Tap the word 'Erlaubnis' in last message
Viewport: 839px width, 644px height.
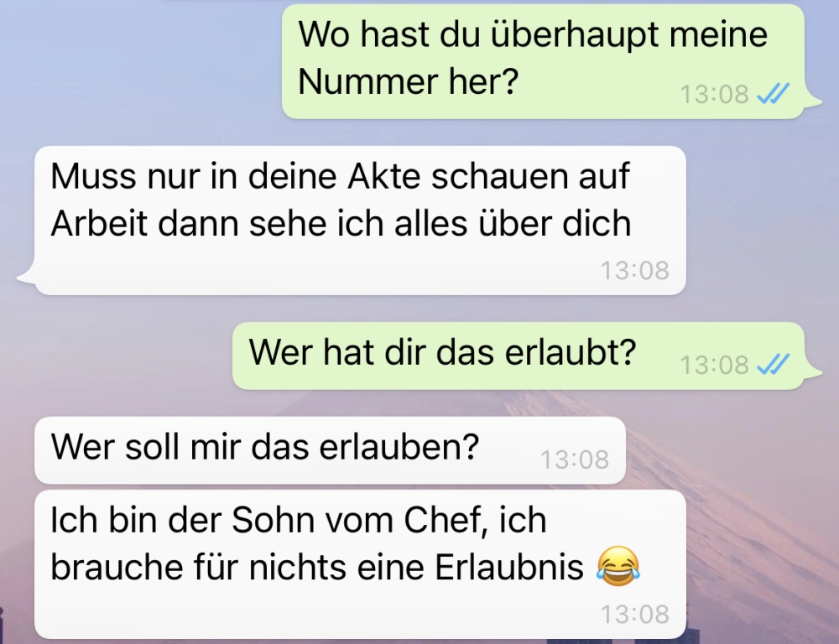pyautogui.click(x=509, y=567)
